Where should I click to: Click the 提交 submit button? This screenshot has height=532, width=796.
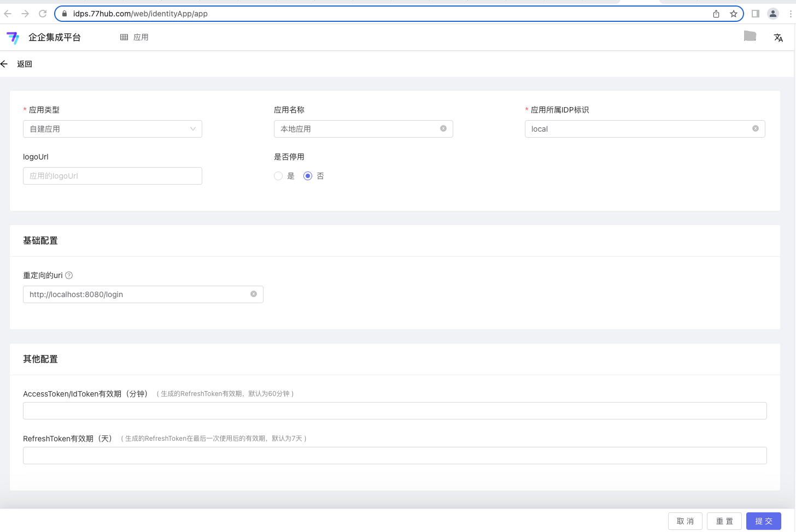[x=763, y=521]
